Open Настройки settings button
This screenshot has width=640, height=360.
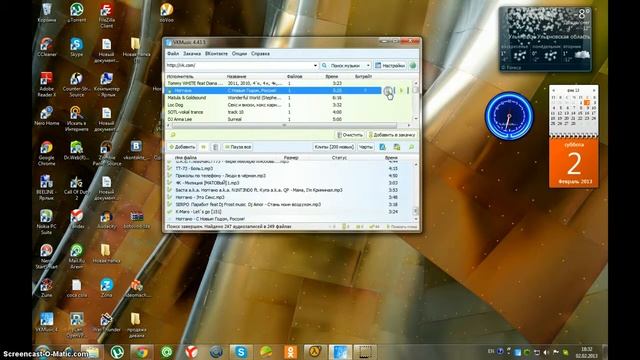click(x=390, y=65)
